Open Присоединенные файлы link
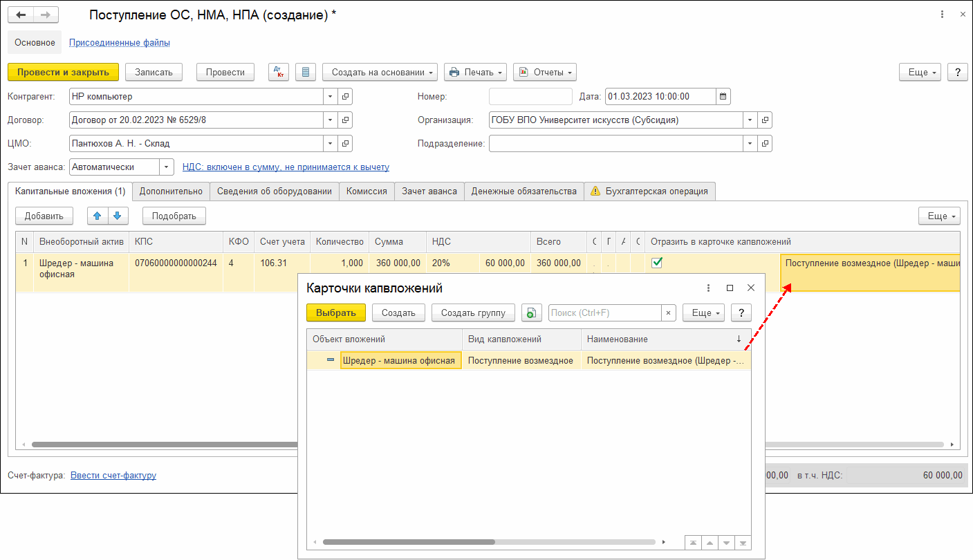Viewport: 973px width, 560px height. pyautogui.click(x=120, y=42)
